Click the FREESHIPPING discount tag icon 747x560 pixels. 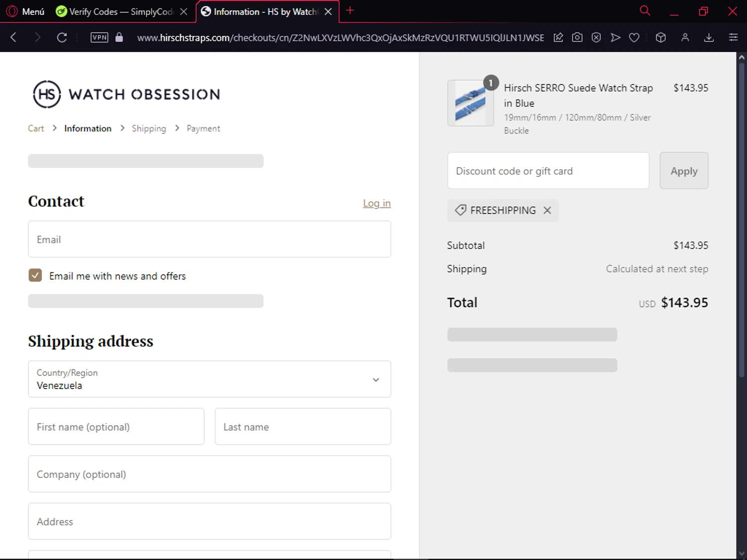click(x=461, y=210)
